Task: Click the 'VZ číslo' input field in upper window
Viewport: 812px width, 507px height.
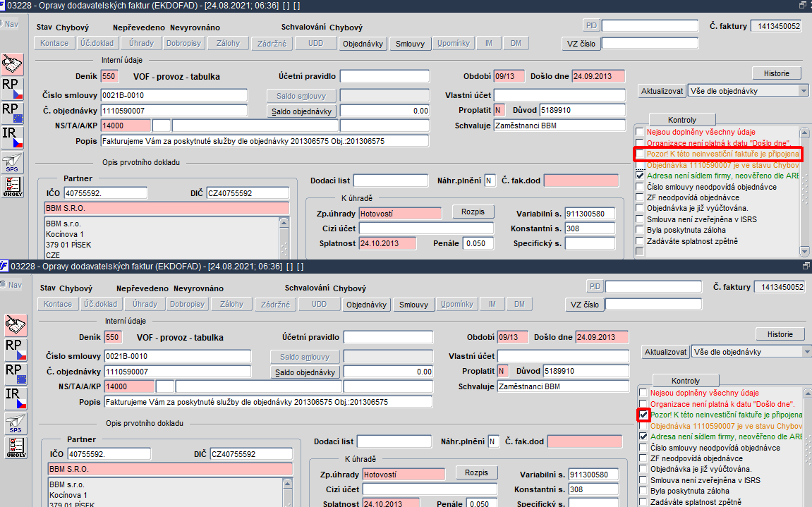Action: [x=650, y=44]
